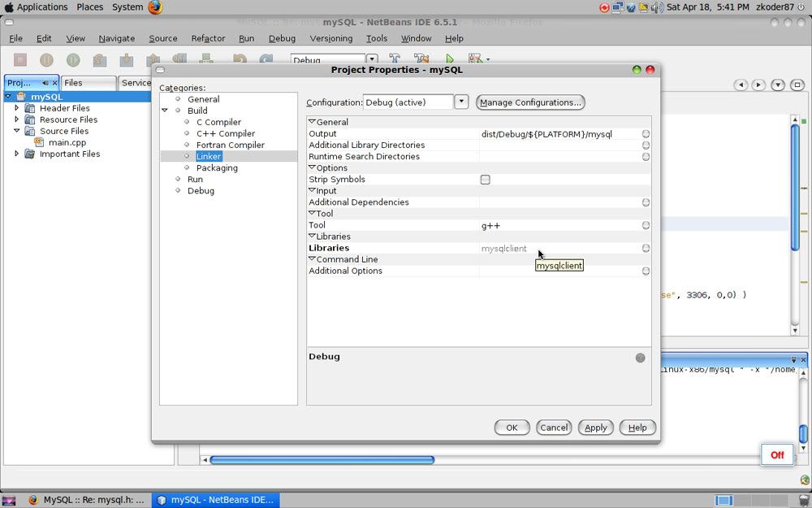Click Manage Configurations button
The width and height of the screenshot is (812, 508).
(530, 102)
